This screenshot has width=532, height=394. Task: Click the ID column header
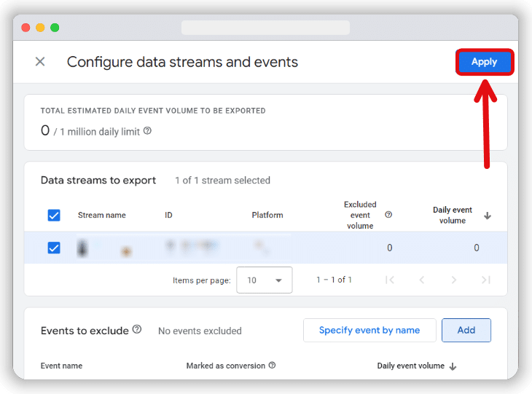coord(168,216)
